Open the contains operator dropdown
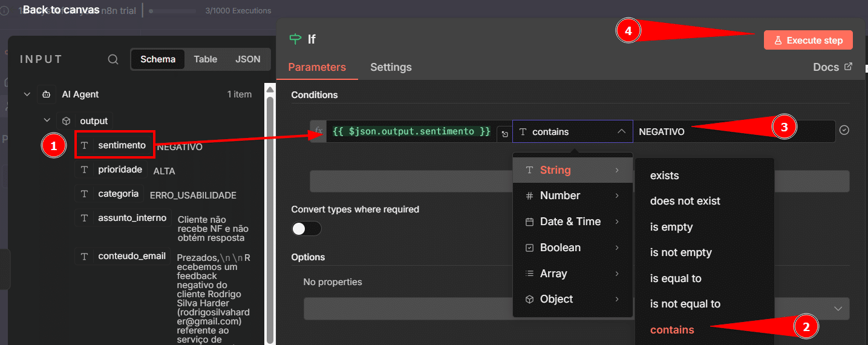The height and width of the screenshot is (345, 868). coord(572,131)
